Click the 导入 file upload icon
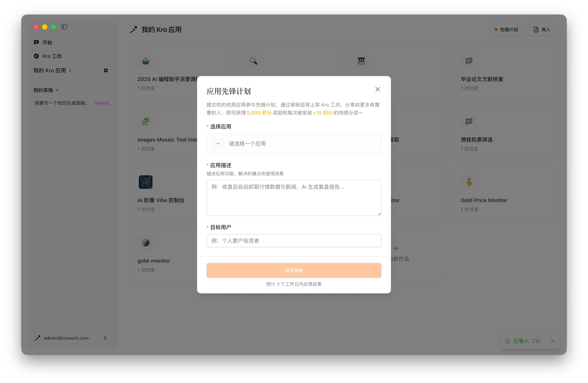Viewport: 588px width, 383px height. 536,30
